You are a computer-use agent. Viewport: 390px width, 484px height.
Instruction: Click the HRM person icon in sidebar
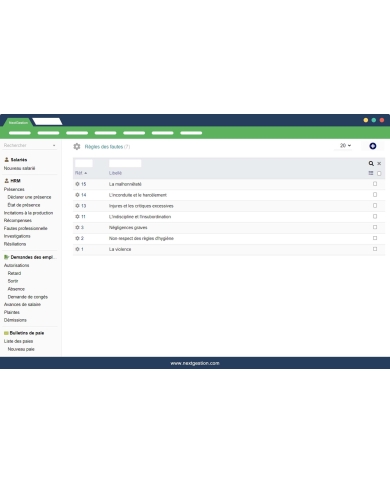6,181
